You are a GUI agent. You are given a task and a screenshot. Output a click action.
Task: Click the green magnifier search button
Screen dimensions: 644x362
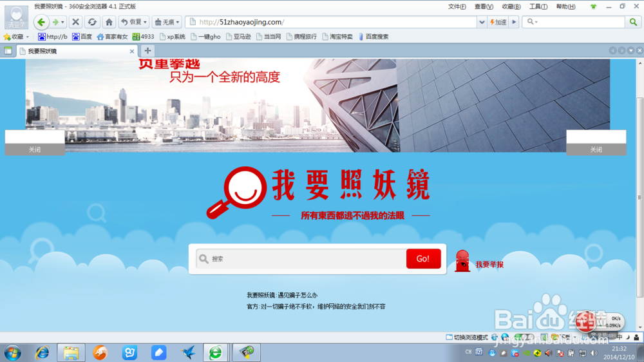pyautogui.click(x=633, y=22)
